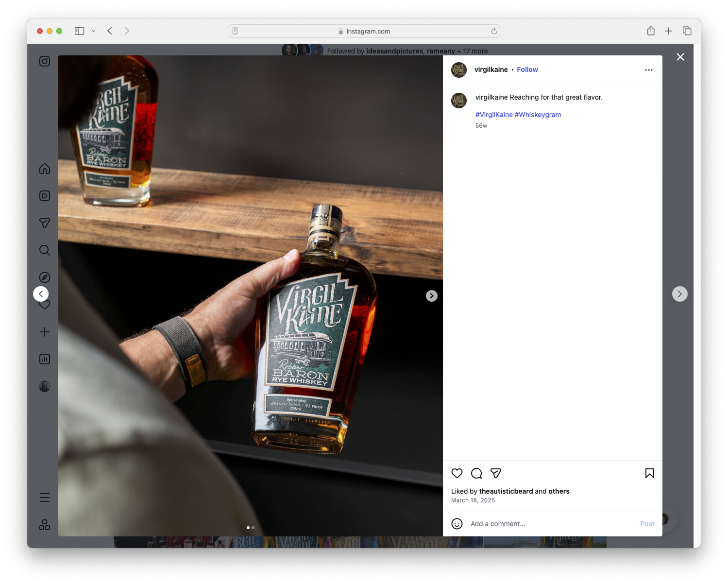Viewport: 728px width, 584px height.
Task: Open the sidebar More menu
Action: [x=44, y=497]
